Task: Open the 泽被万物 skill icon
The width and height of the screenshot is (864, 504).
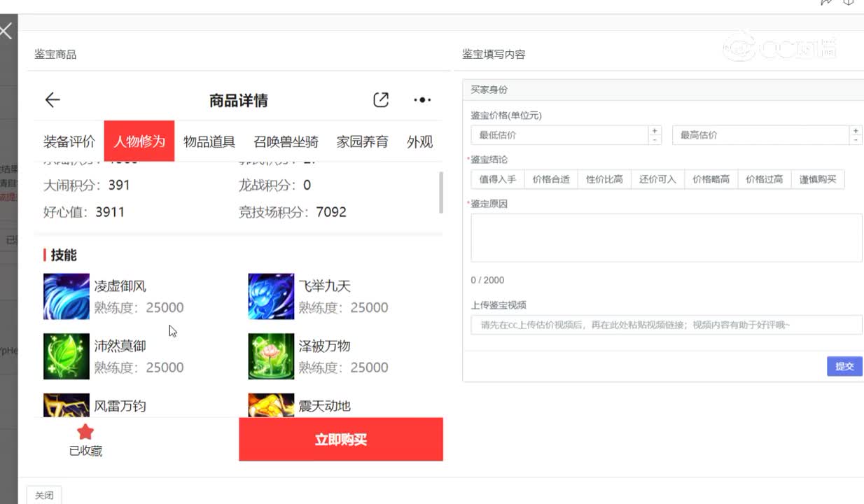Action: (x=271, y=356)
